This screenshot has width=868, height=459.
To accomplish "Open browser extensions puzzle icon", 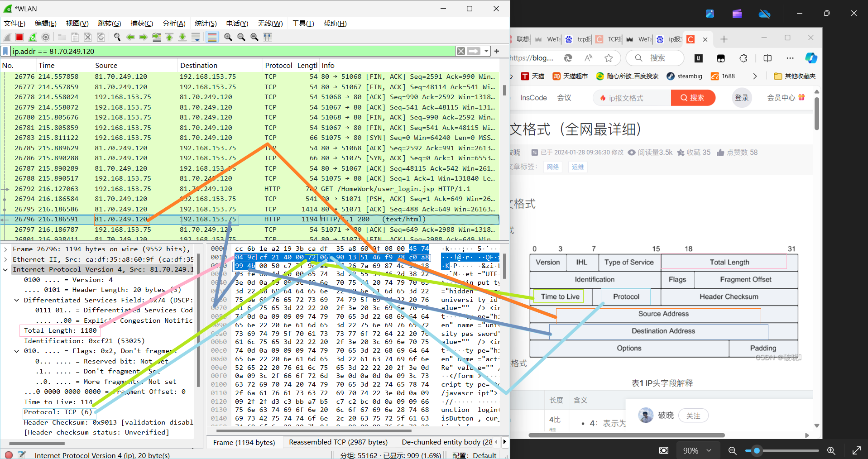I will click(x=743, y=58).
